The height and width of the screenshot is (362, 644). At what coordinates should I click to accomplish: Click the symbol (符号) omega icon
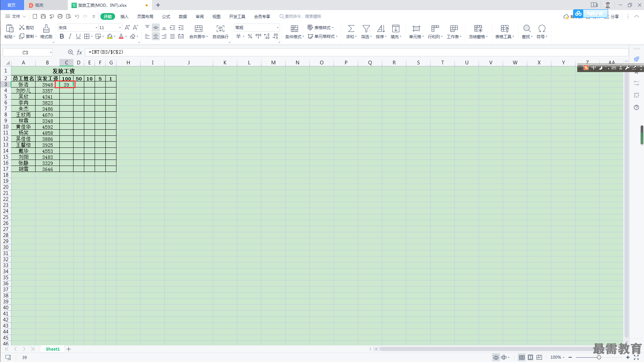pyautogui.click(x=542, y=28)
